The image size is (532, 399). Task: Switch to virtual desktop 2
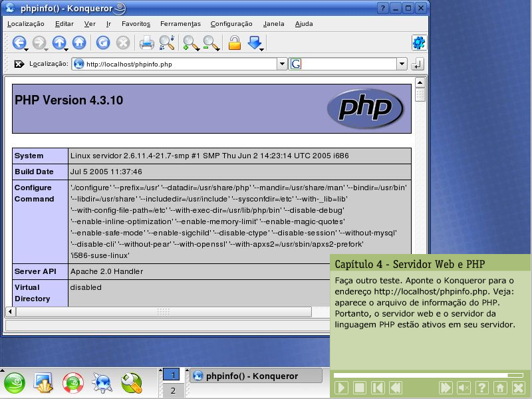point(172,391)
